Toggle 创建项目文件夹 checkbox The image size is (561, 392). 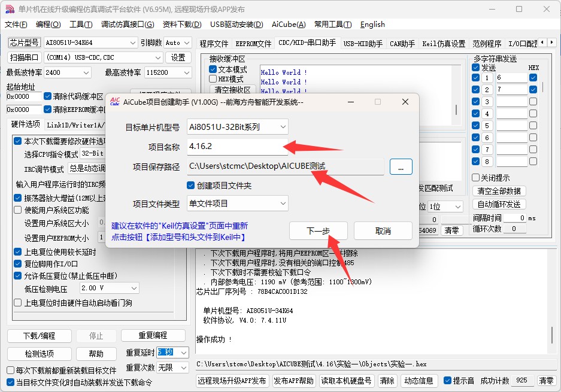click(191, 186)
